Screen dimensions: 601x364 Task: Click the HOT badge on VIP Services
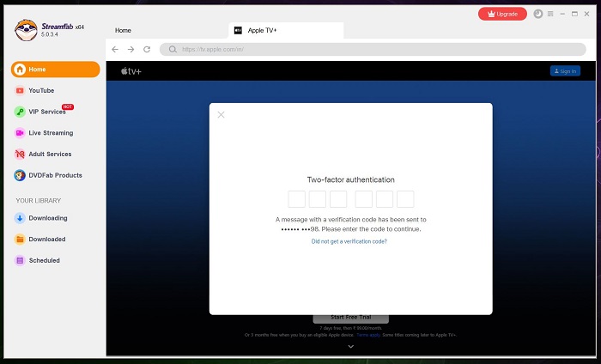68,106
